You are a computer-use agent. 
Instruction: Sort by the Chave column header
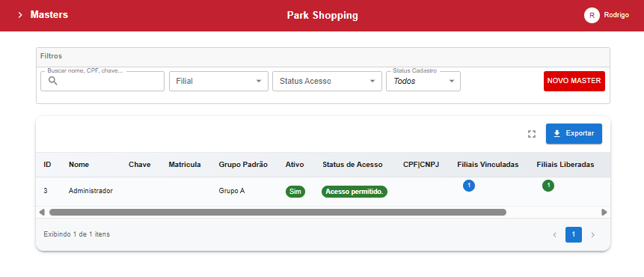click(140, 165)
